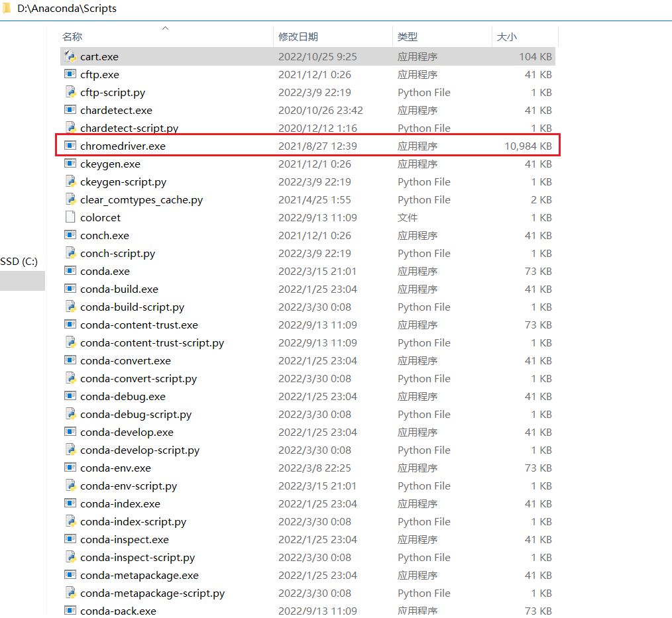
Task: Click the 2021/4/25 1:55 modified date
Action: [x=315, y=199]
